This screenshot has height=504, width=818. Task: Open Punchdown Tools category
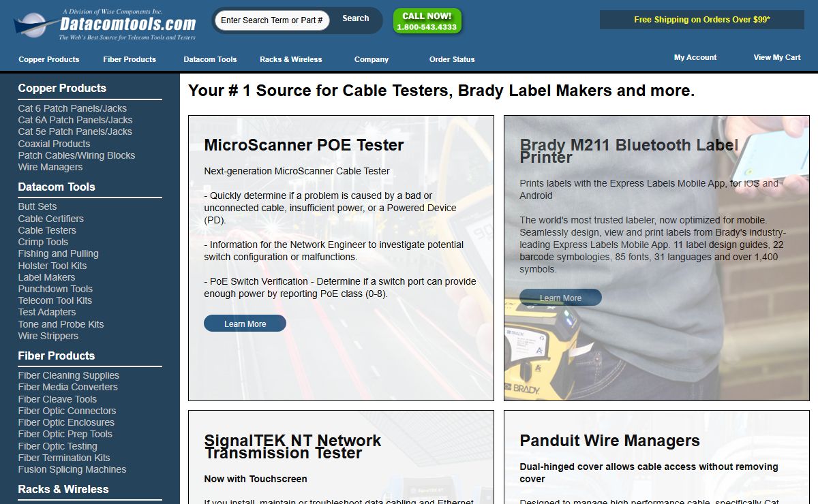click(x=55, y=289)
